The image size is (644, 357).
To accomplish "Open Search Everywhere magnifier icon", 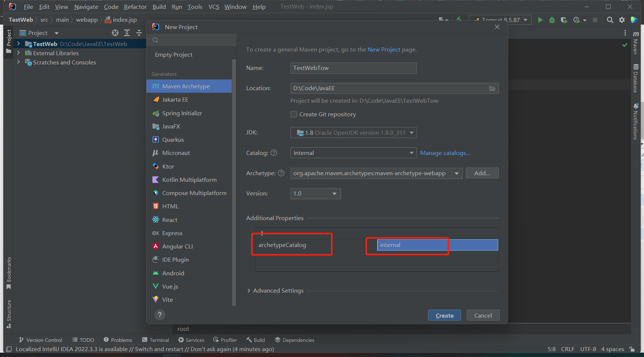I will pyautogui.click(x=610, y=20).
